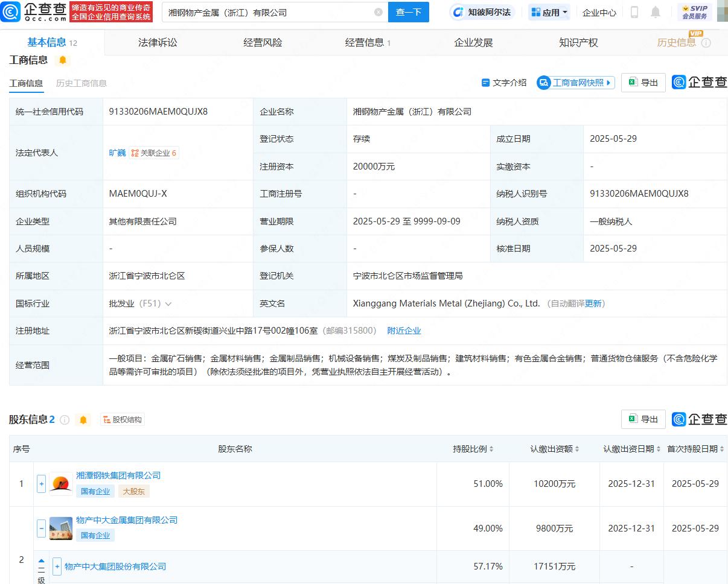Open the notifications bell in header
The height and width of the screenshot is (584, 728).
tap(656, 12)
